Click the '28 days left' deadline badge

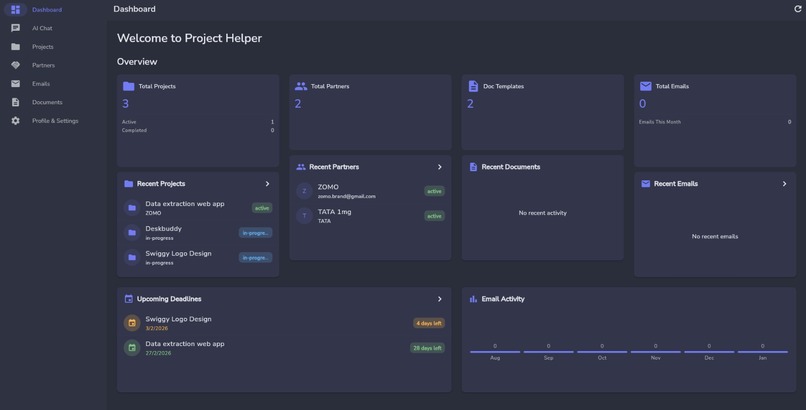(x=427, y=348)
